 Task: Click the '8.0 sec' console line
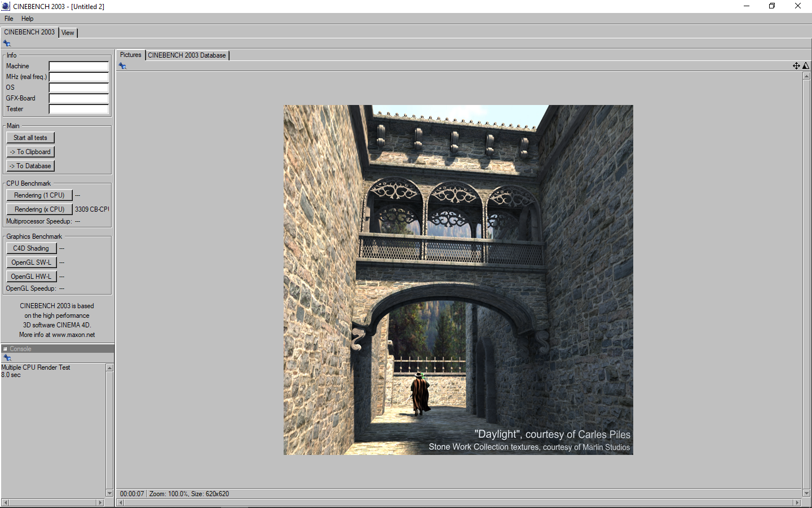click(11, 375)
